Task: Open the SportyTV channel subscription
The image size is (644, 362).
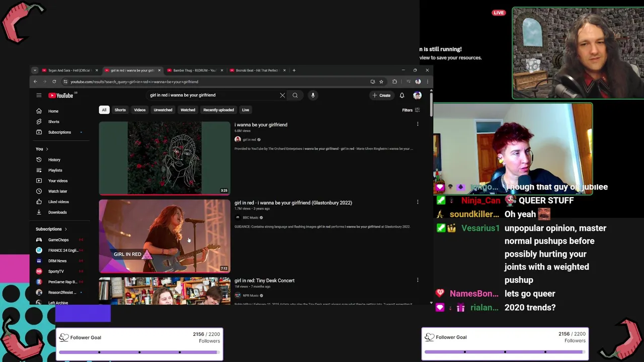Action: 56,271
